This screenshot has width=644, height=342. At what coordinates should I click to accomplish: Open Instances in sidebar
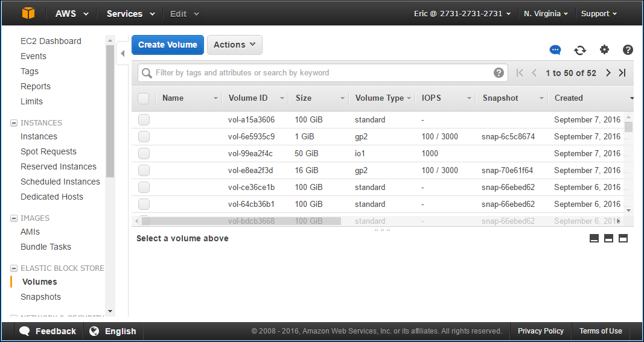(x=39, y=136)
